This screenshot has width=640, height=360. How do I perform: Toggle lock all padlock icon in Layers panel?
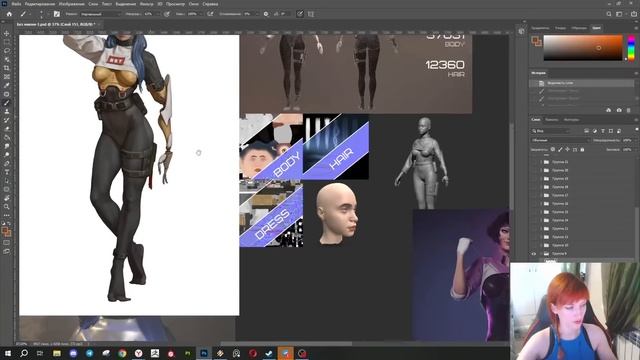[582, 150]
